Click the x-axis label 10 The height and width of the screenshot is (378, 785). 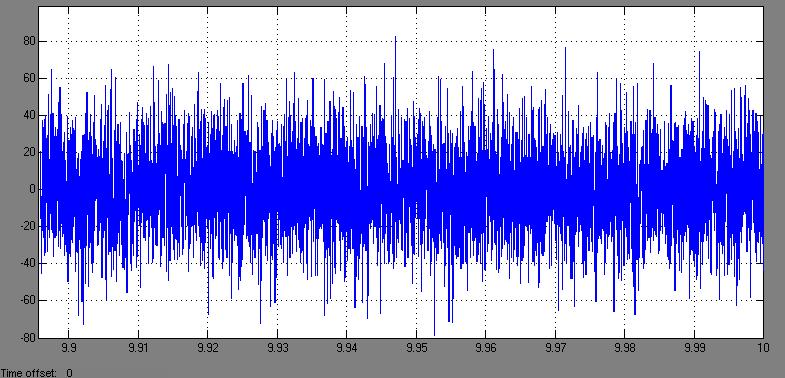pyautogui.click(x=763, y=347)
